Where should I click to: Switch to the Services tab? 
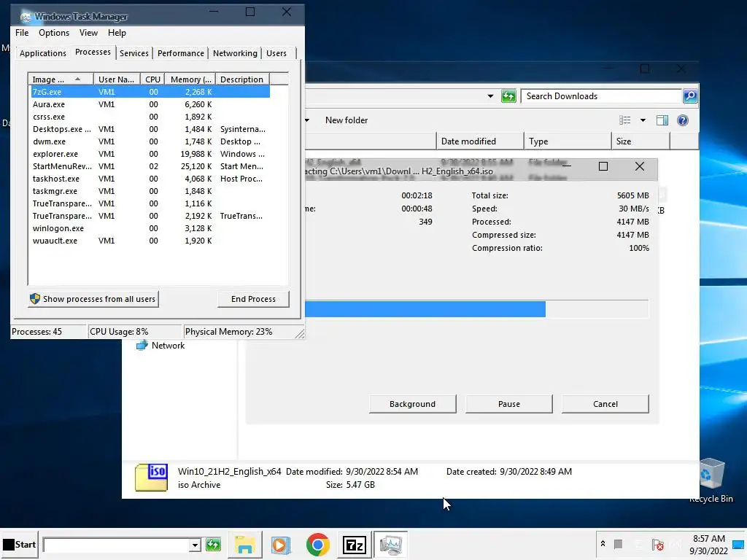click(x=134, y=53)
